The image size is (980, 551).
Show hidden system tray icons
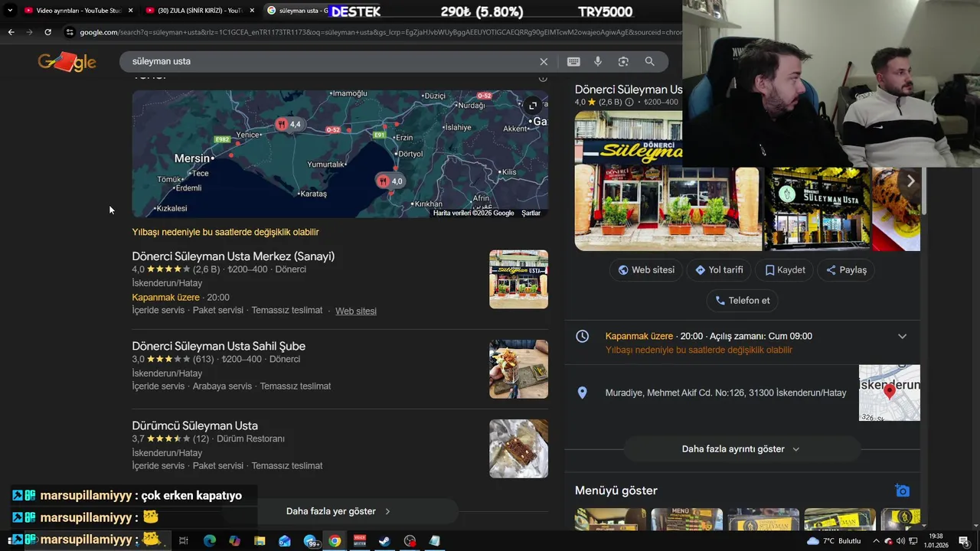pos(876,541)
